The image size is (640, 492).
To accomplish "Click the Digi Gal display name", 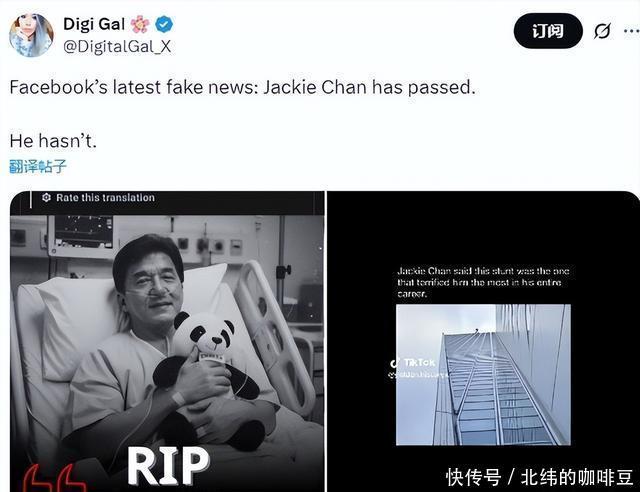I will (94, 24).
